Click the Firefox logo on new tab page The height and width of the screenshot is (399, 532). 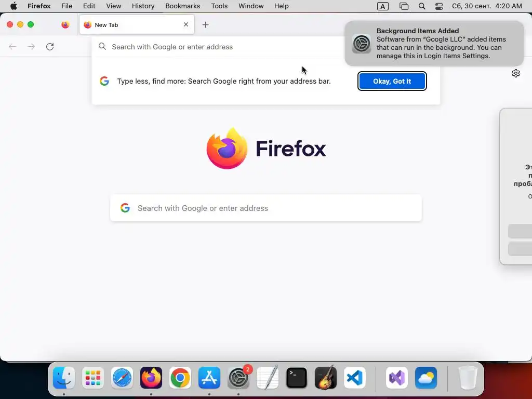(x=227, y=148)
